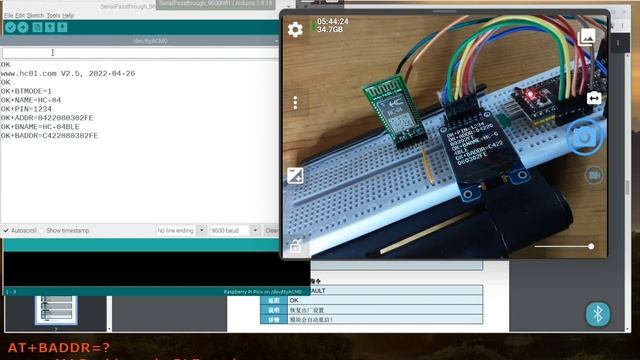
Task: Open a sketch with the Open icon
Action: click(x=50, y=27)
